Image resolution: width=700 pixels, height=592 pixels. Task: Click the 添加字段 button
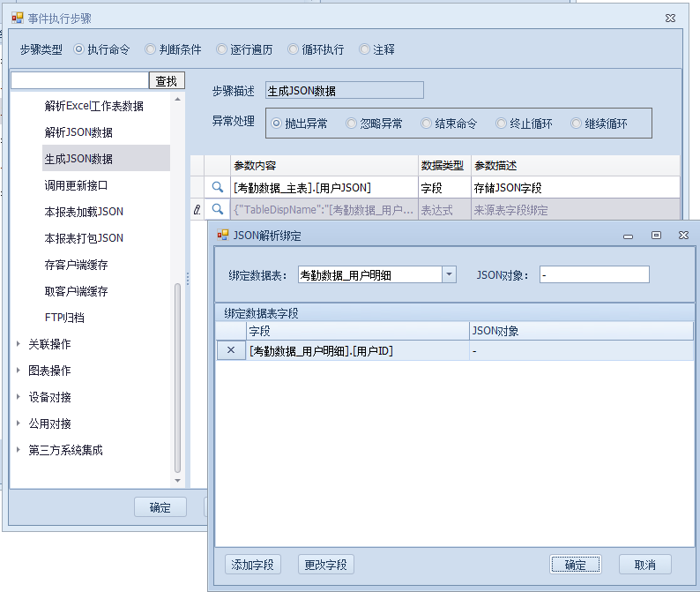coord(252,565)
